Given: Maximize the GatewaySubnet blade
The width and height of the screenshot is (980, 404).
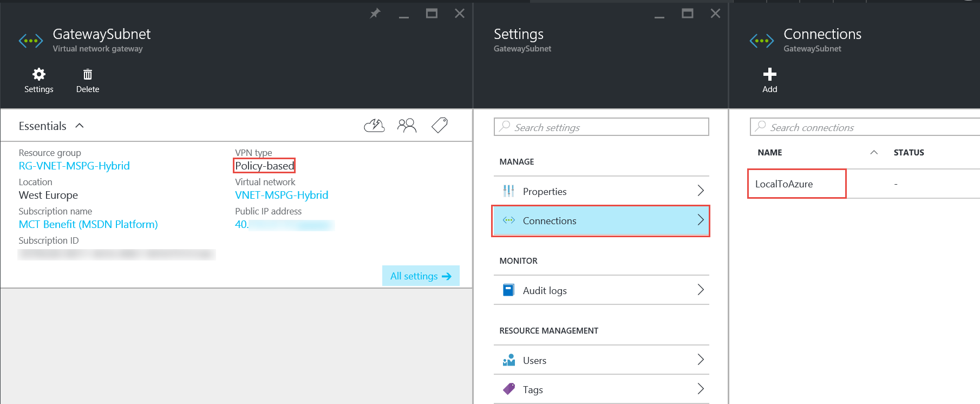Looking at the screenshot, I should [432, 14].
